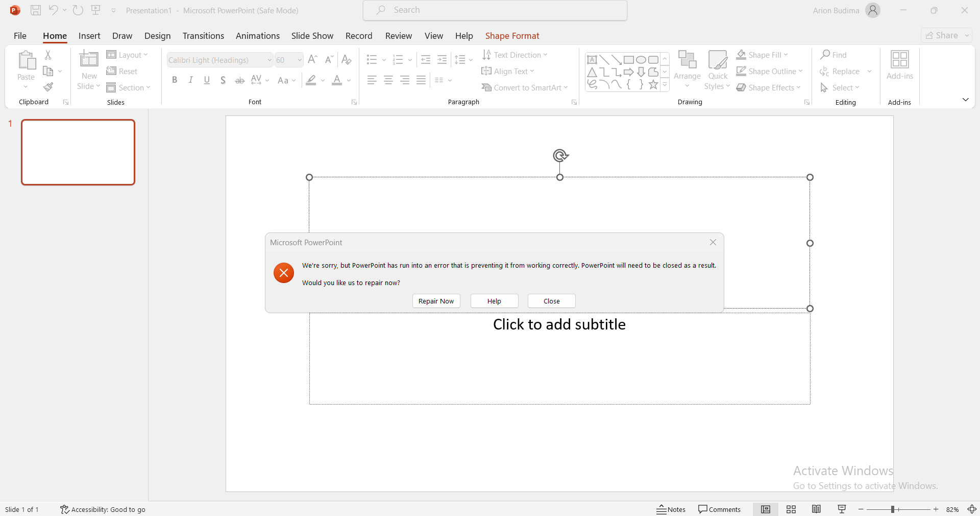Click the Share button
This screenshot has height=516, width=980.
(x=947, y=35)
